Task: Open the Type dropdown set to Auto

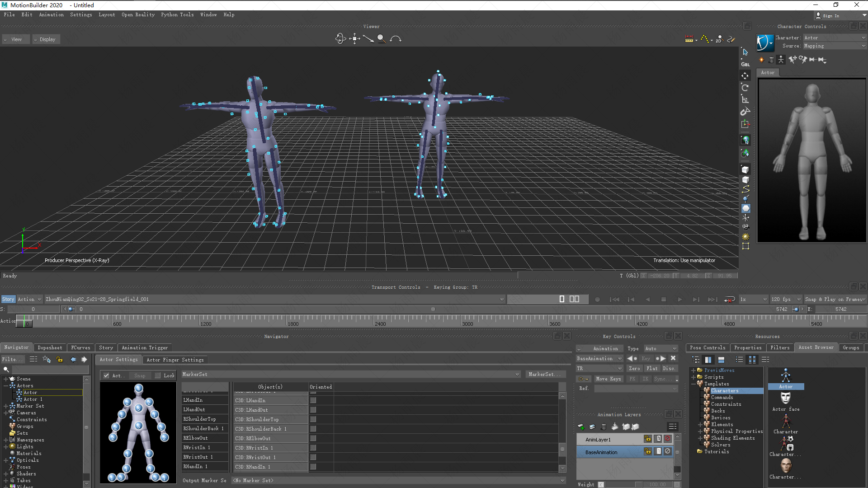Action: coord(661,348)
